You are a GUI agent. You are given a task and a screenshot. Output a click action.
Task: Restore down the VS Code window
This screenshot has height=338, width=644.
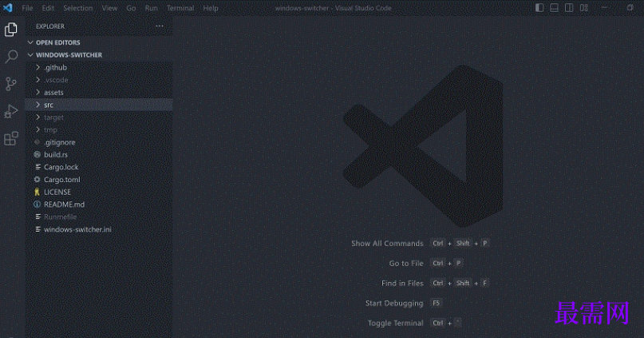[630, 8]
